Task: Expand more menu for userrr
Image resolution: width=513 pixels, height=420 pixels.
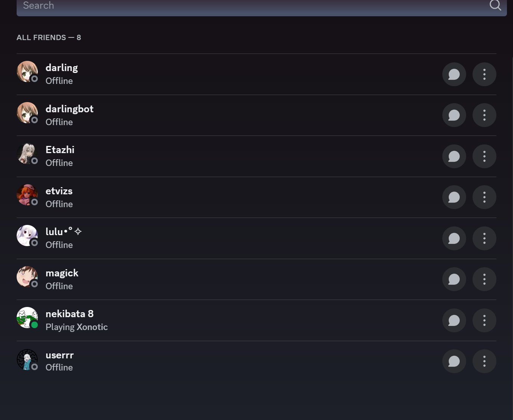Action: coord(484,361)
